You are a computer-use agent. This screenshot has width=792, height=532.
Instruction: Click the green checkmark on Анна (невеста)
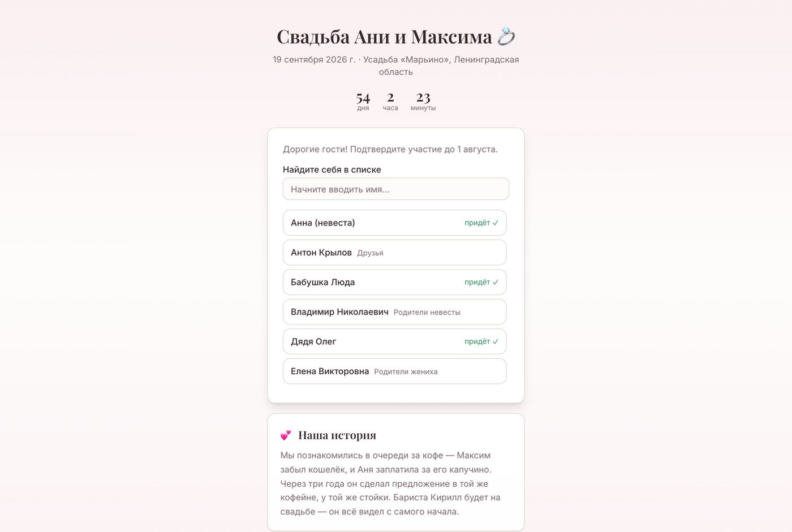coord(496,223)
